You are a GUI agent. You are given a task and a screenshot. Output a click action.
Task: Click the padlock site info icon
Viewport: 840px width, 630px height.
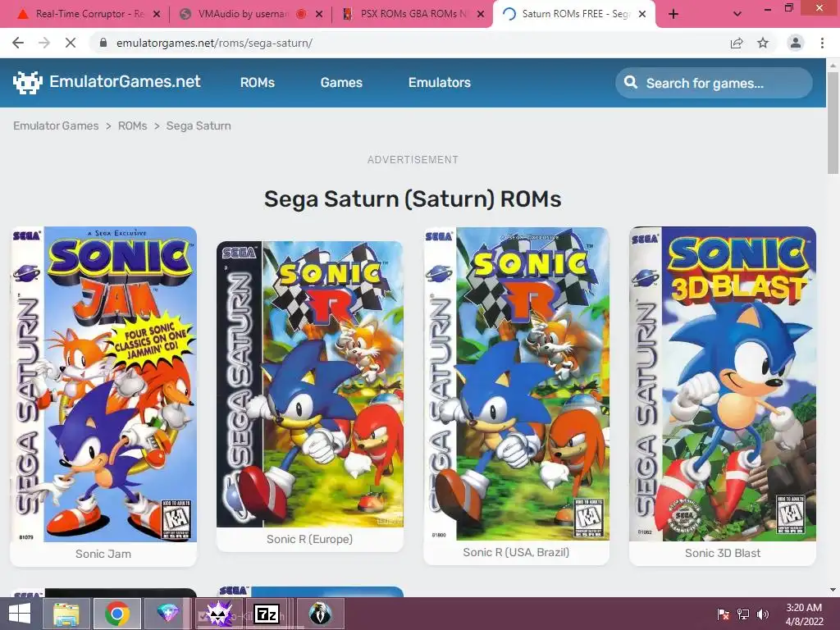point(103,43)
